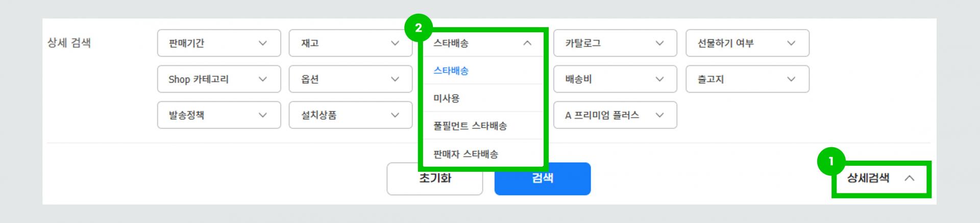980x223 pixels.
Task: Open the A 프리미엄 플러스 dropdown
Action: pyautogui.click(x=615, y=115)
